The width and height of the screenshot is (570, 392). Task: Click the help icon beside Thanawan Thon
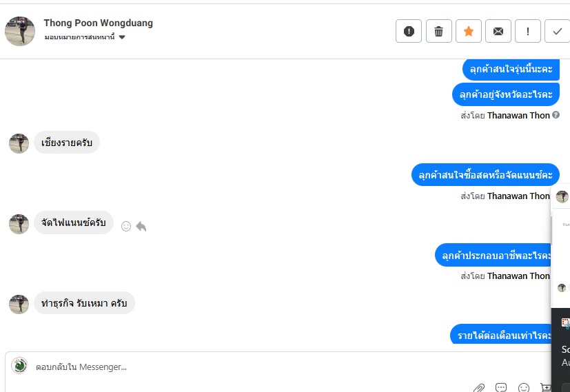(x=556, y=115)
